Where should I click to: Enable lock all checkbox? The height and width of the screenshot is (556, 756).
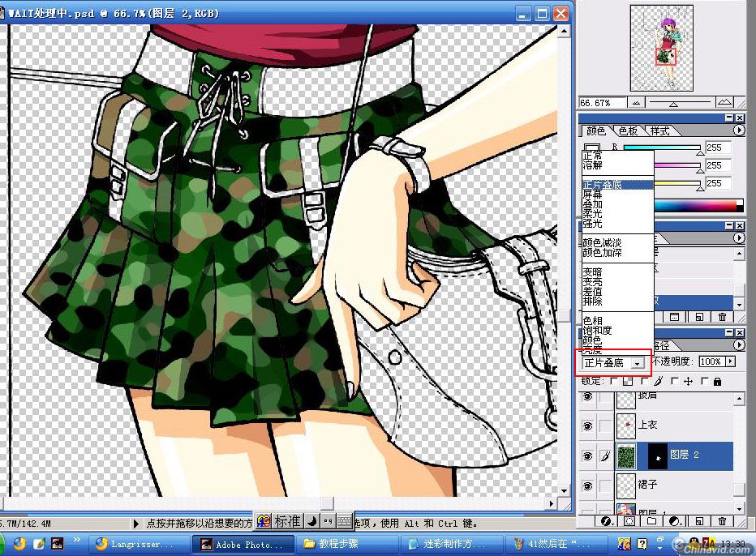click(x=705, y=381)
